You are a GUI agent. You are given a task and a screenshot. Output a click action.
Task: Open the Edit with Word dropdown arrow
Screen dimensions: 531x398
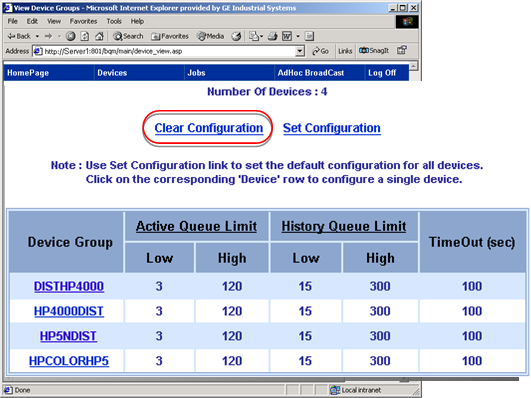point(298,36)
